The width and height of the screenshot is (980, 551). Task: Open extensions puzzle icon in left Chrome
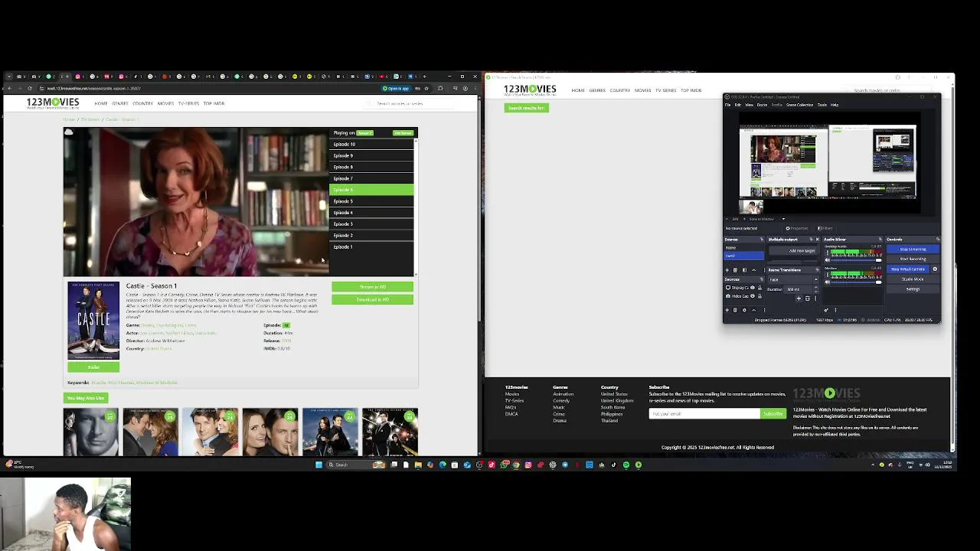point(440,88)
